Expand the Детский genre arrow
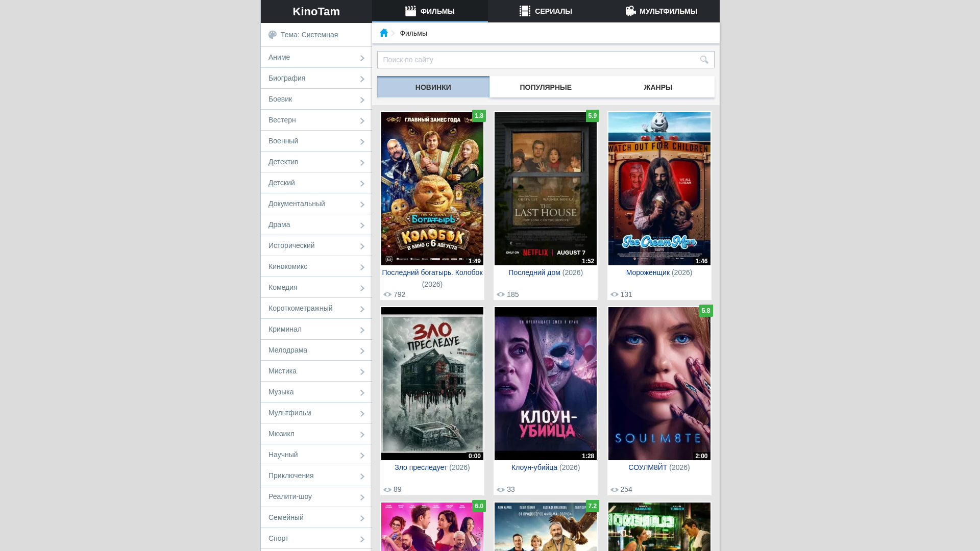This screenshot has height=551, width=980. pyautogui.click(x=362, y=184)
